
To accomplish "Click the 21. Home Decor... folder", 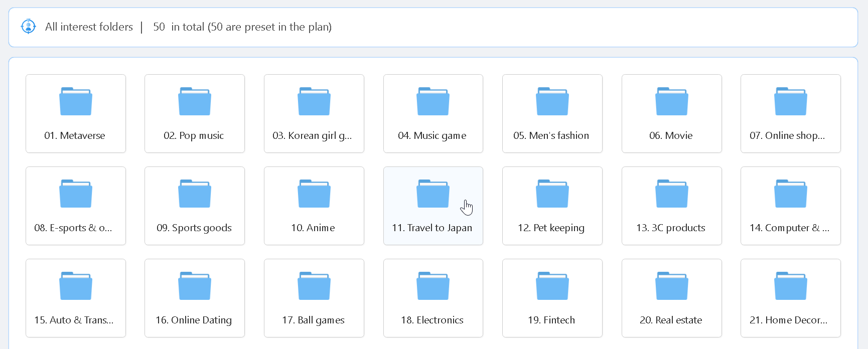I will point(790,298).
